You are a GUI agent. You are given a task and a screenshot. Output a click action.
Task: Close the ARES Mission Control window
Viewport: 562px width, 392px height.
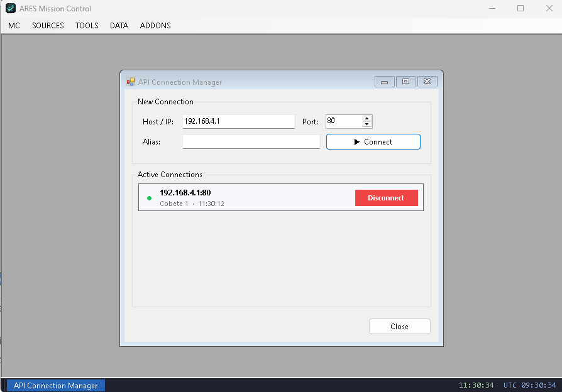549,8
